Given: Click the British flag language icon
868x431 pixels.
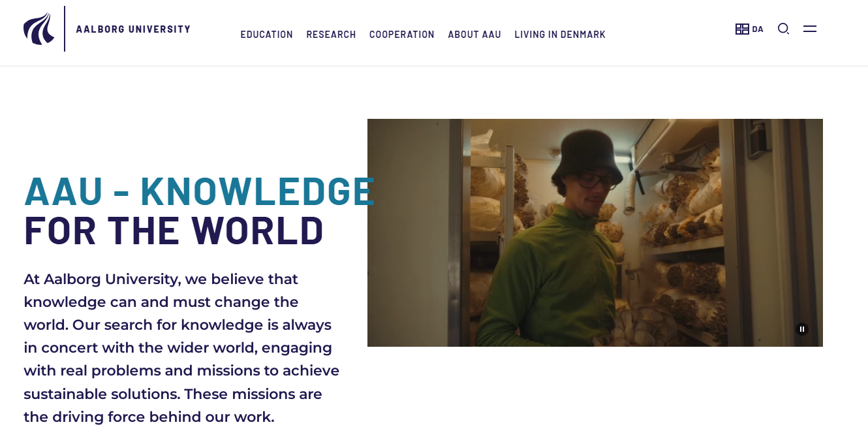Looking at the screenshot, I should pos(742,29).
